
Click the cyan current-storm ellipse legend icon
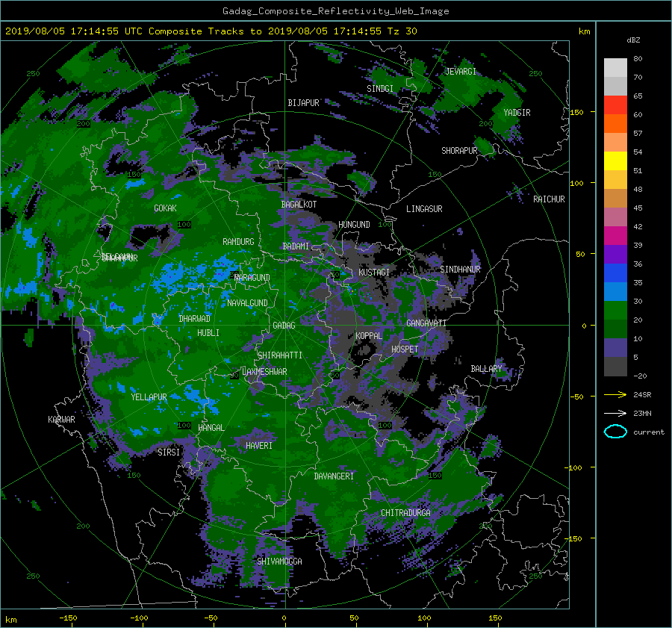click(x=615, y=432)
